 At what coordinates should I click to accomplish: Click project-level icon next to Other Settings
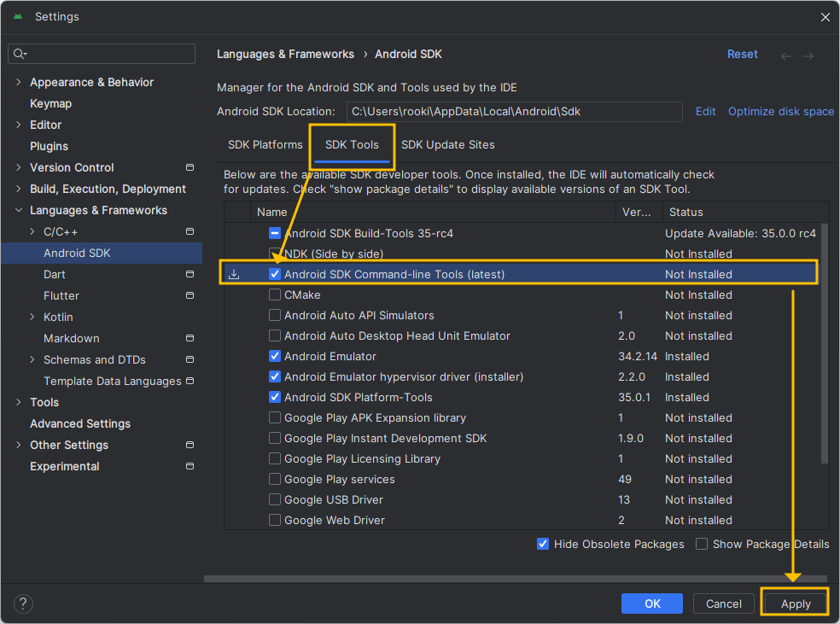click(x=190, y=445)
